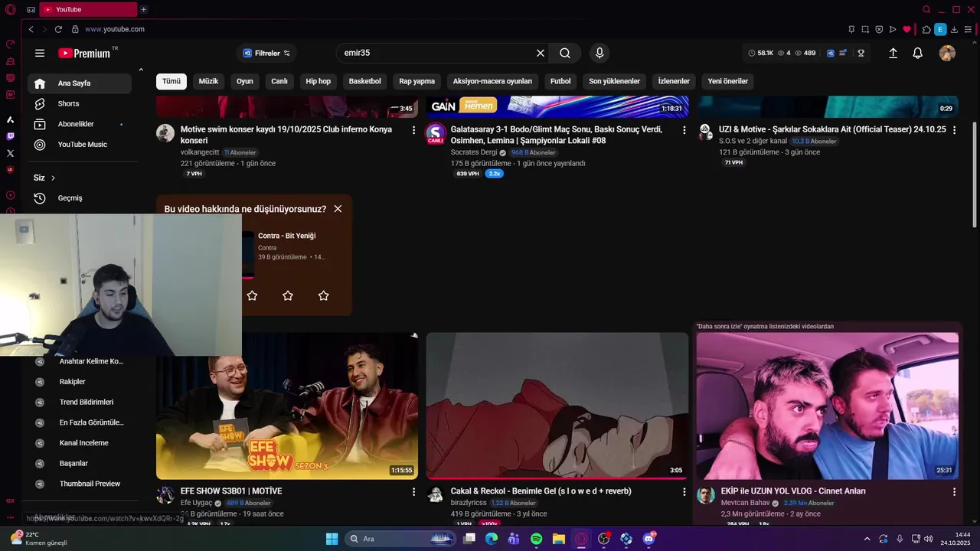Open the EFE SHOW Sezon 3 thumbnail
980x551 pixels.
(287, 406)
